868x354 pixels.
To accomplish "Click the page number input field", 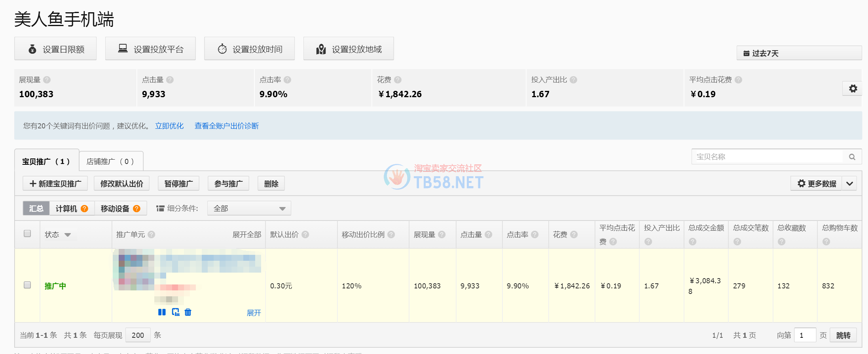I will [x=805, y=335].
